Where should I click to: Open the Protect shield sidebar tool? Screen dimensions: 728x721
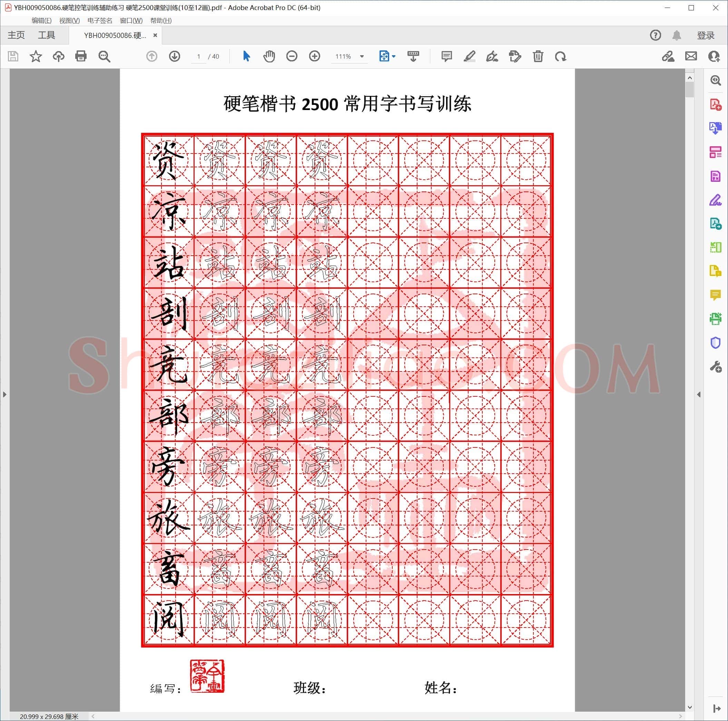click(716, 343)
